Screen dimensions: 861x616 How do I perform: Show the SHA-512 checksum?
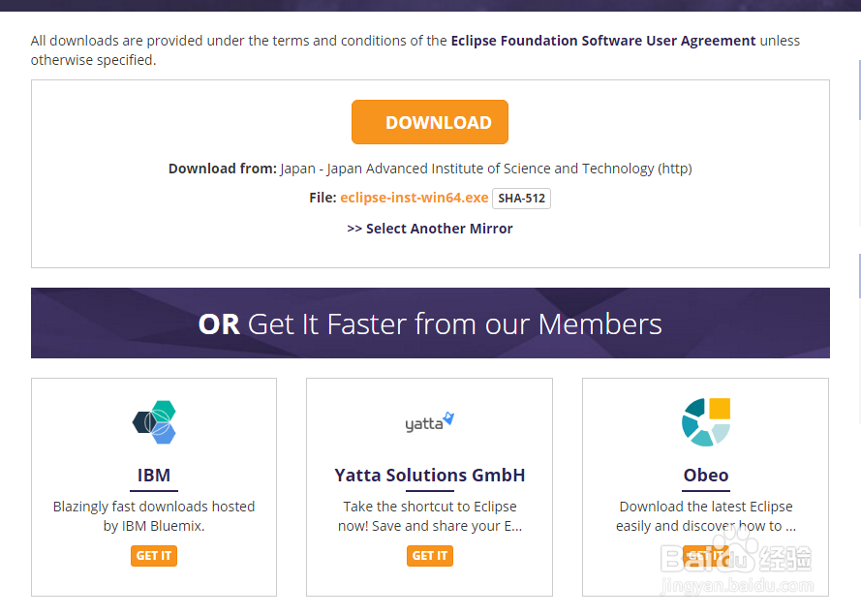(522, 199)
